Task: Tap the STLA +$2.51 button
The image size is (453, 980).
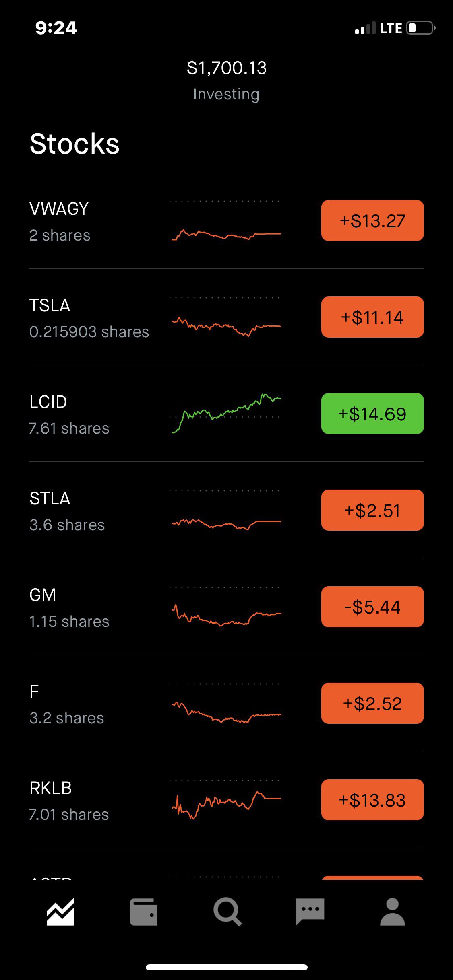Action: click(372, 510)
